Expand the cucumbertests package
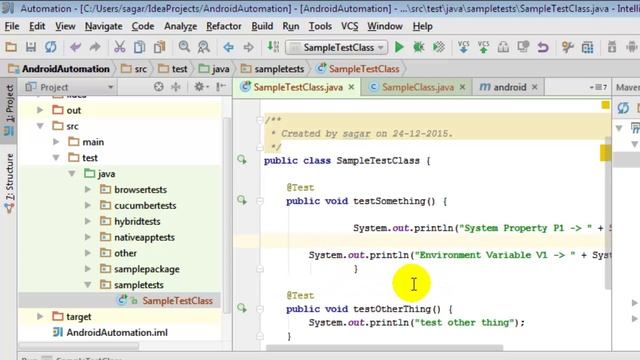This screenshot has height=360, width=640. (x=88, y=205)
